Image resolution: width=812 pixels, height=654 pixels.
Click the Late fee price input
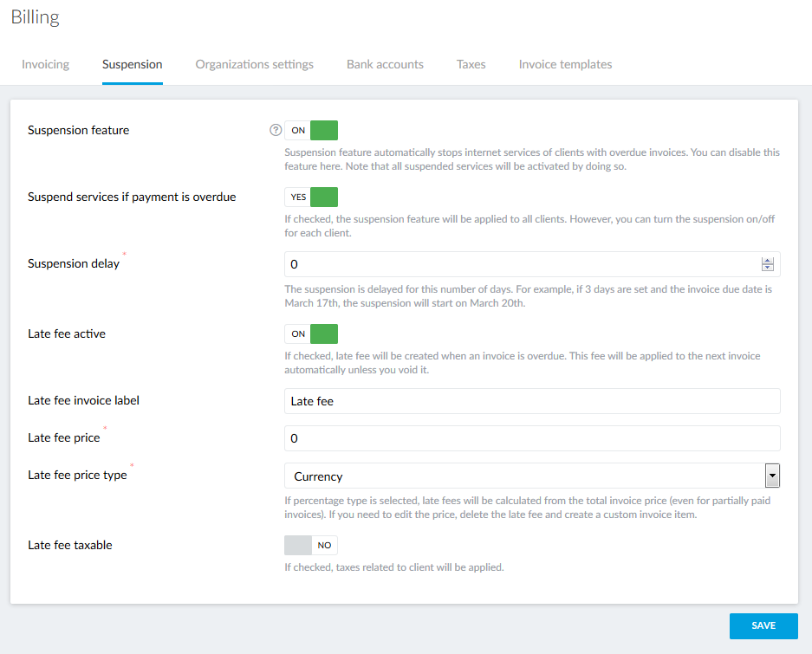(531, 438)
